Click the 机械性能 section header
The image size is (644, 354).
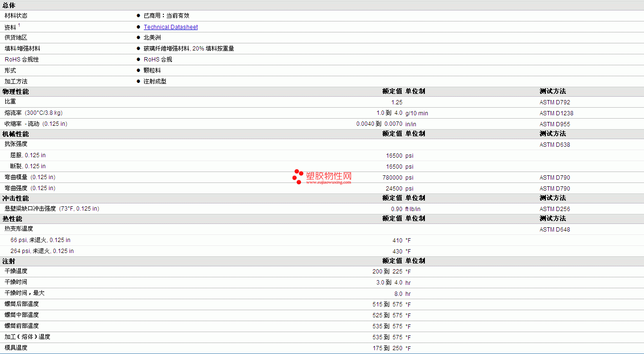(16, 134)
